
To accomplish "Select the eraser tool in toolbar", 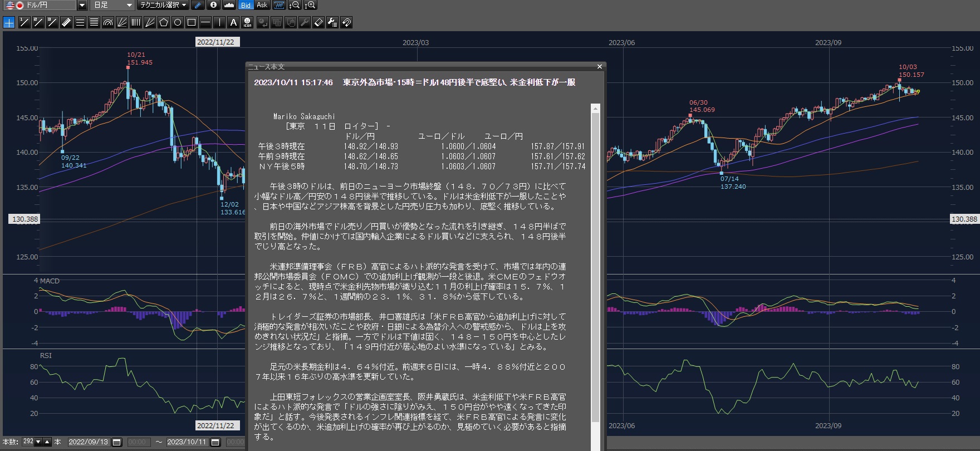I will 318,22.
